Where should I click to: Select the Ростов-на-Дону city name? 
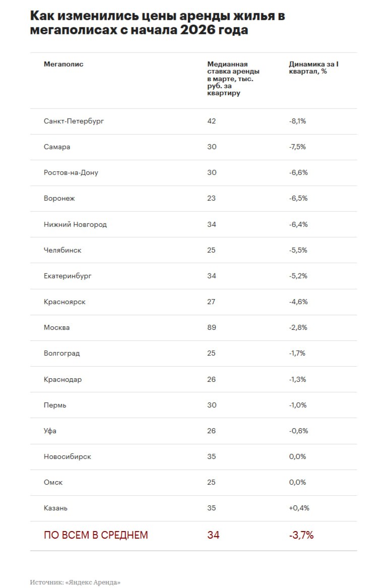pos(71,172)
